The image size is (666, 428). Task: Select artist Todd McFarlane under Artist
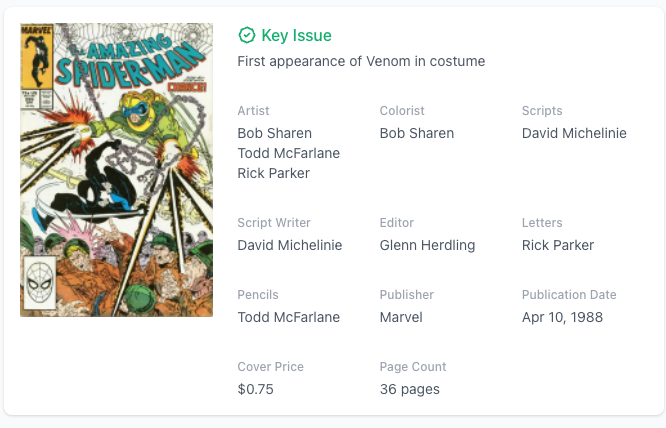coord(288,153)
